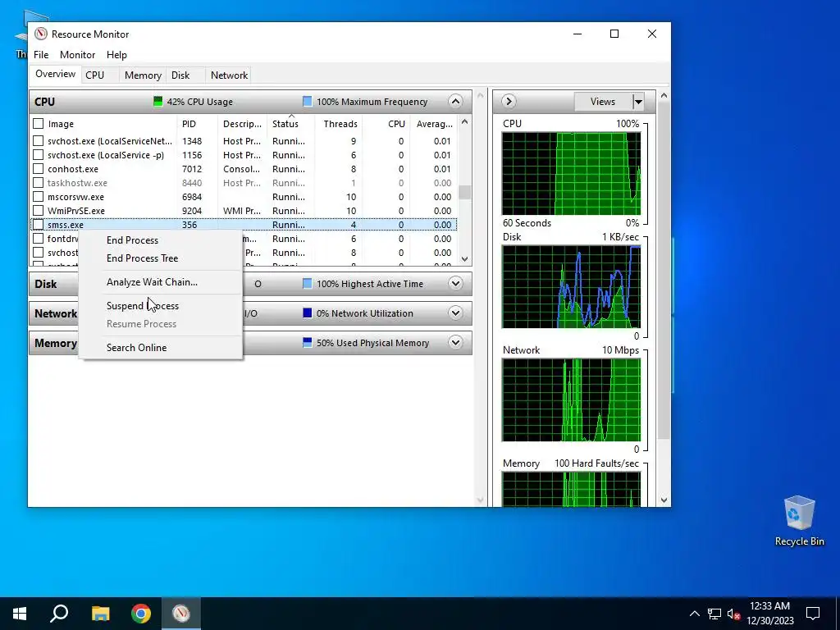Click the Disk activity graph
The width and height of the screenshot is (840, 630).
(571, 286)
